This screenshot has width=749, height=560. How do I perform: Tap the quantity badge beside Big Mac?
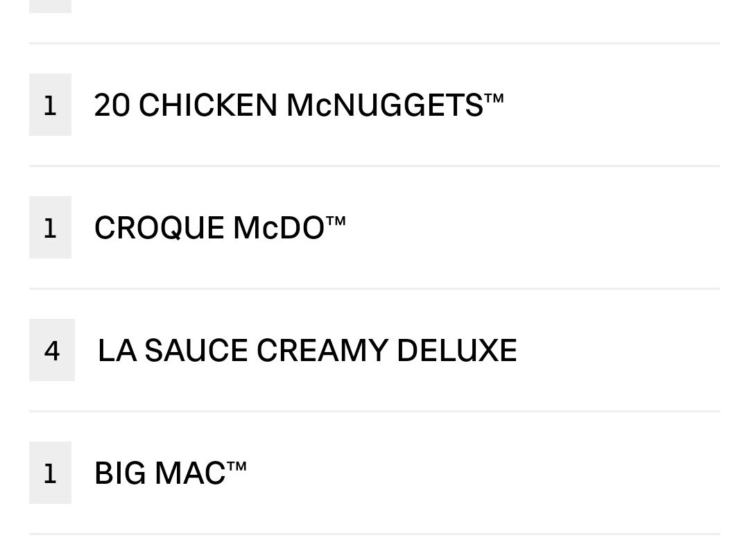[x=50, y=473]
